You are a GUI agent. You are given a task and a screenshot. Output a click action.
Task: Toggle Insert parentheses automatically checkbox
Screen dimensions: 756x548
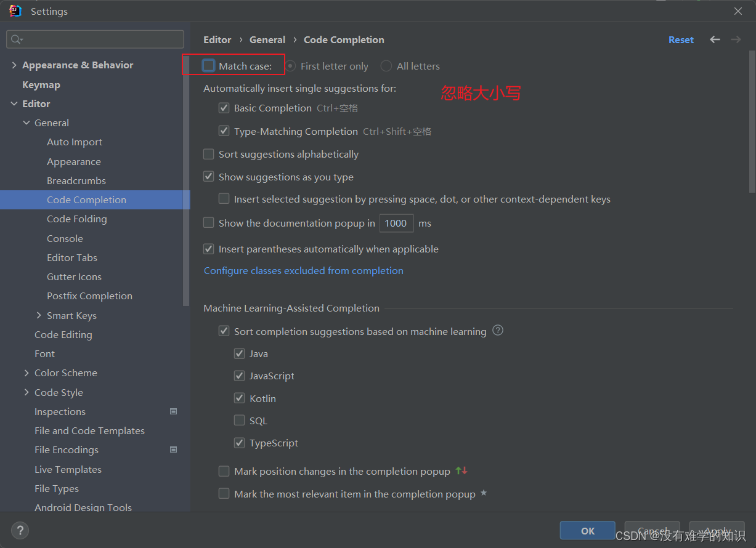209,249
